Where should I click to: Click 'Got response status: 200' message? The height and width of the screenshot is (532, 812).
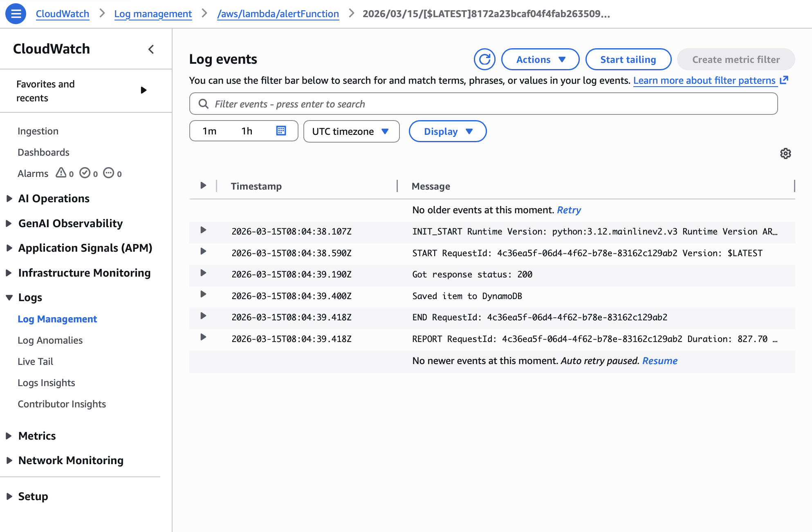(x=472, y=275)
